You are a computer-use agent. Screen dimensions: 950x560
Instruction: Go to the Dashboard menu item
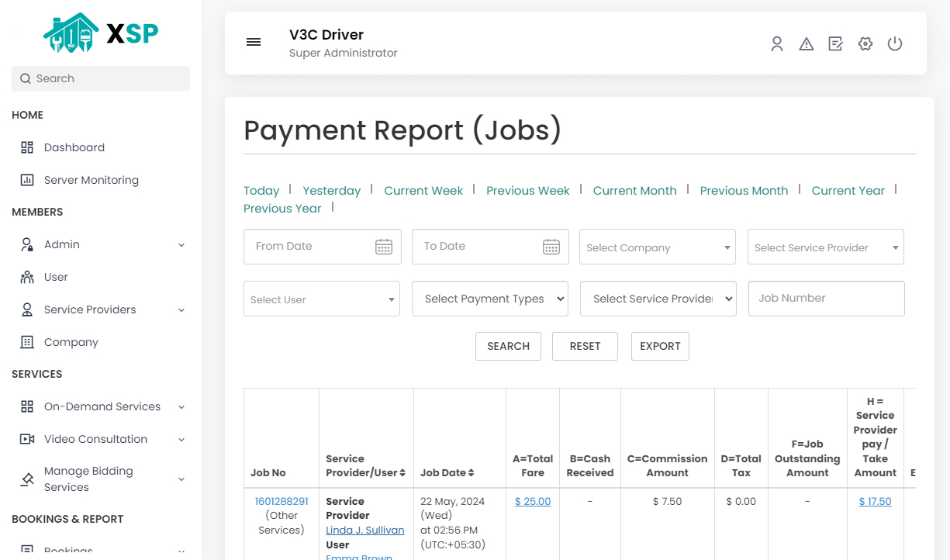click(74, 147)
